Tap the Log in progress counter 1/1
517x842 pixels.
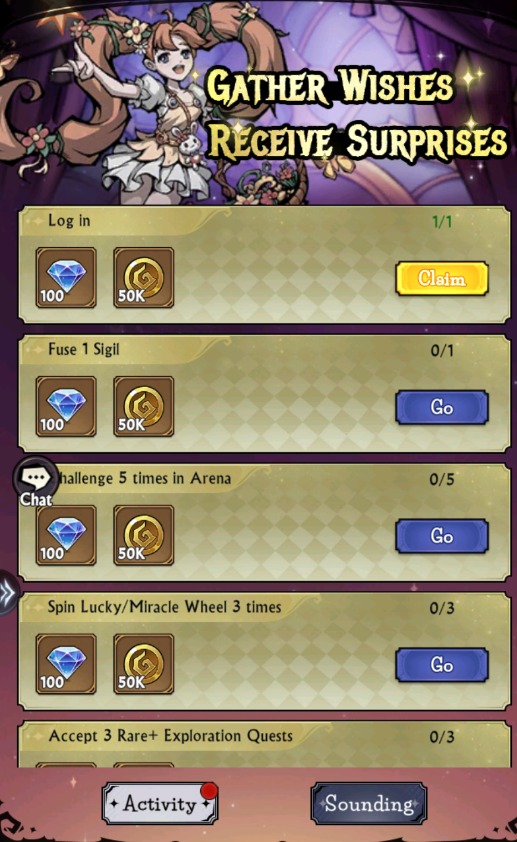pyautogui.click(x=442, y=221)
